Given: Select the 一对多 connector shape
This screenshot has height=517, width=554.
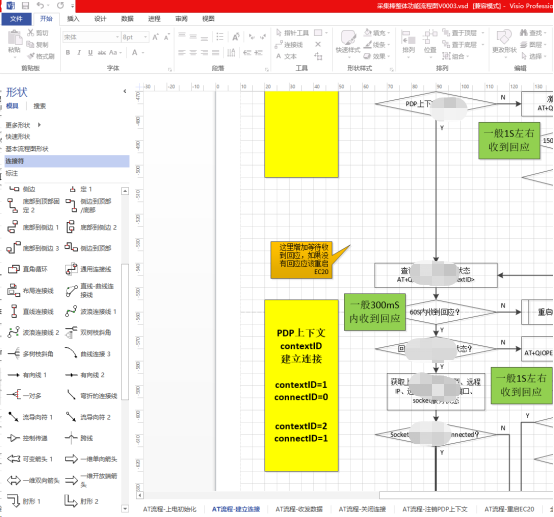Looking at the screenshot, I should tap(24, 395).
